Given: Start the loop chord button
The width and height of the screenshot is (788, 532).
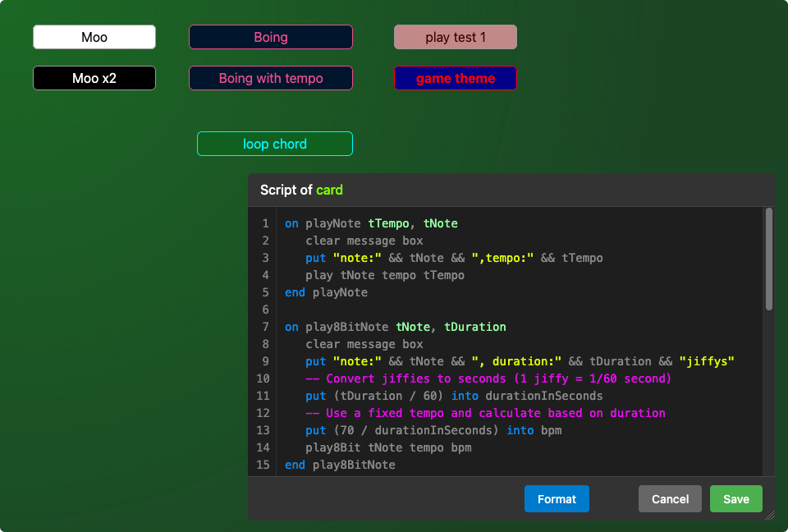Looking at the screenshot, I should click(x=275, y=144).
